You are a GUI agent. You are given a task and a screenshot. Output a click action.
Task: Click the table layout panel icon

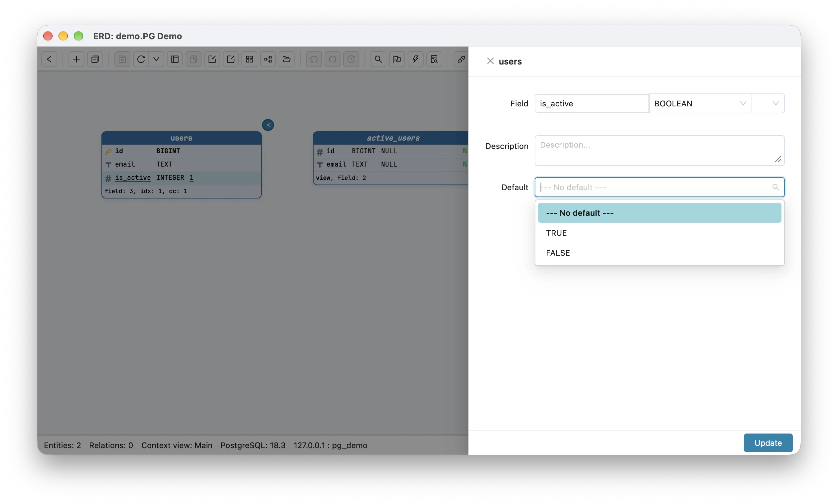175,59
